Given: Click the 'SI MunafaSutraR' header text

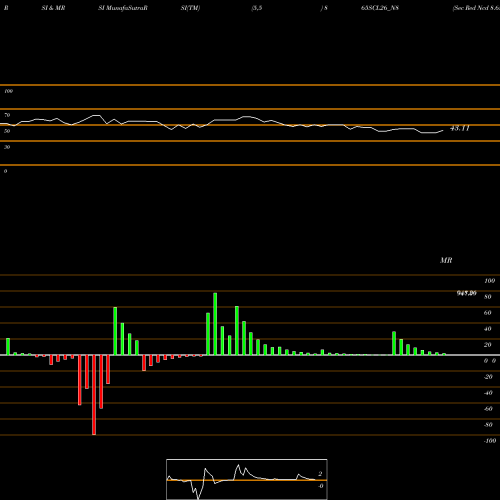Looking at the screenshot, I should 123,8.
